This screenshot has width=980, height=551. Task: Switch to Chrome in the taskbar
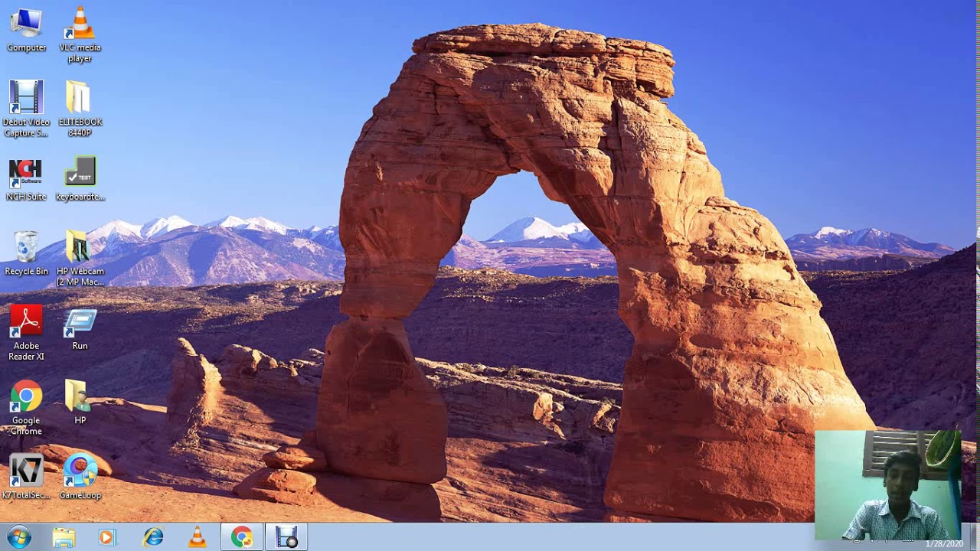pyautogui.click(x=242, y=537)
